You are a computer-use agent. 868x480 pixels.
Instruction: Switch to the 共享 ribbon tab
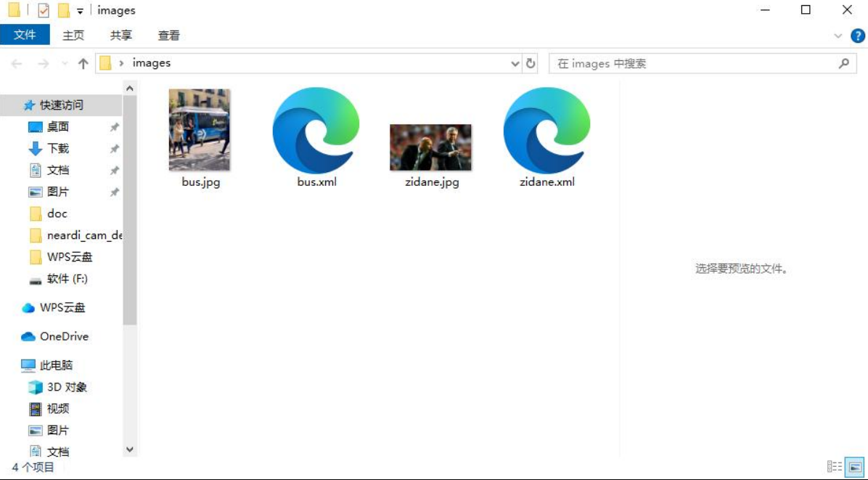tap(120, 36)
